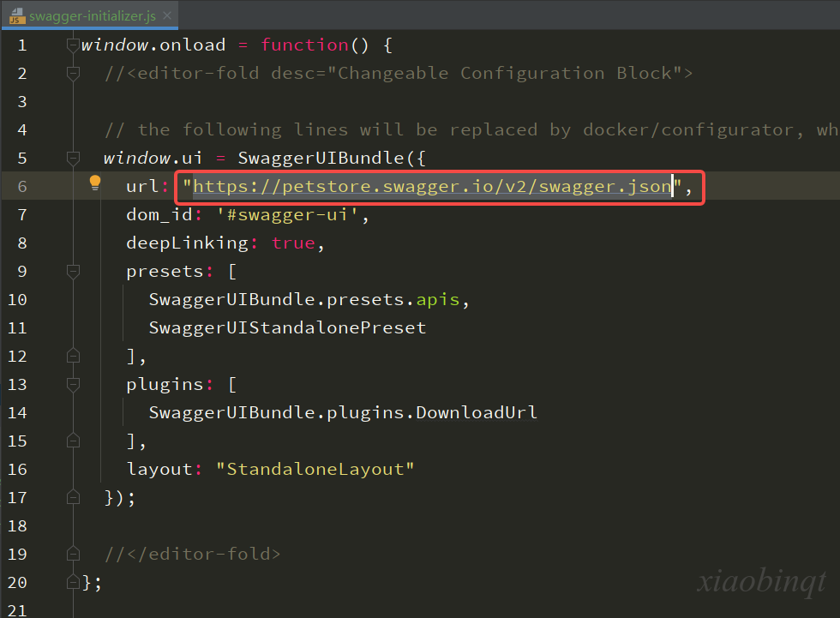
Task: Click the fold end marker on line 15
Action: point(74,441)
